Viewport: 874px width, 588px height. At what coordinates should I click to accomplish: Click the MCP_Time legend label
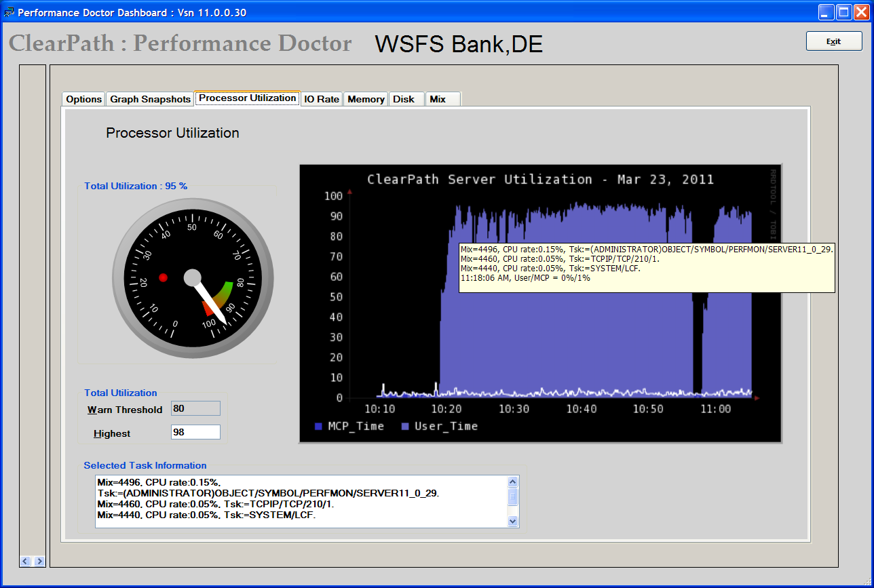point(356,426)
